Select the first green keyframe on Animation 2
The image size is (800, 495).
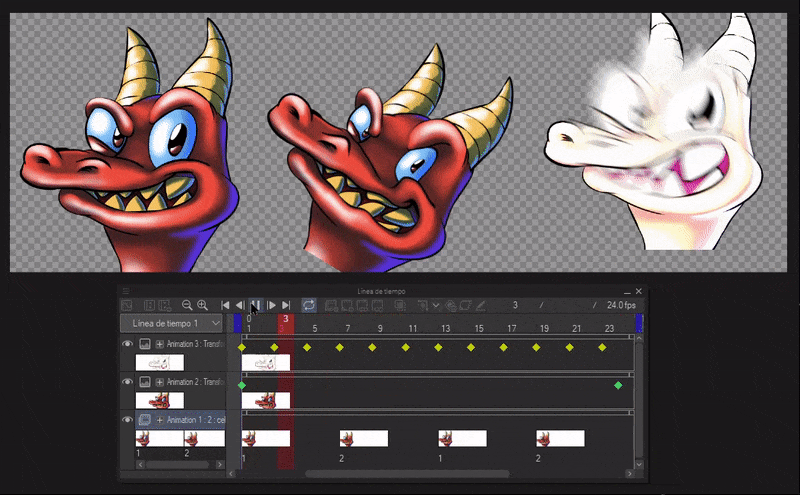pos(242,385)
